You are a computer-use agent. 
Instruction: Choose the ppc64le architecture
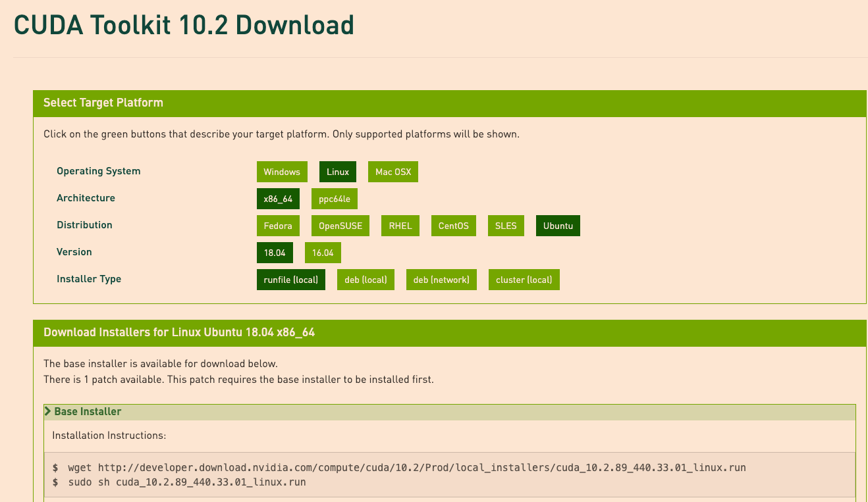(x=335, y=199)
